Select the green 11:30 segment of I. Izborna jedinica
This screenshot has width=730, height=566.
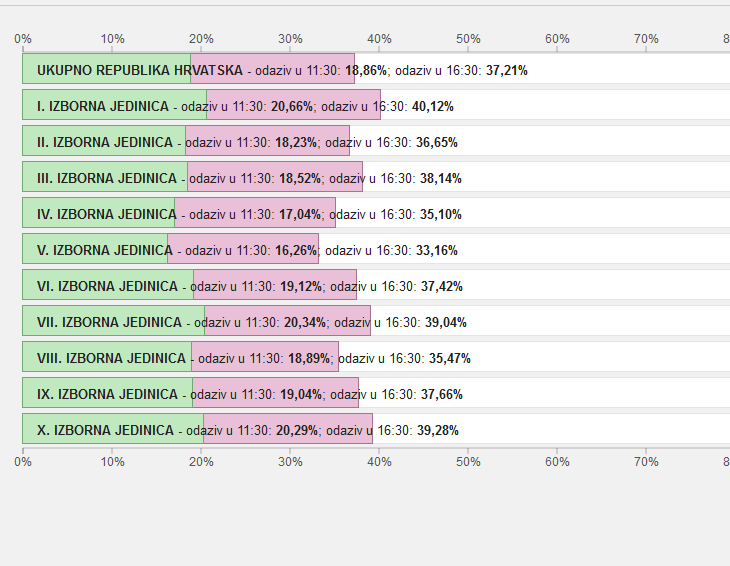click(x=114, y=105)
